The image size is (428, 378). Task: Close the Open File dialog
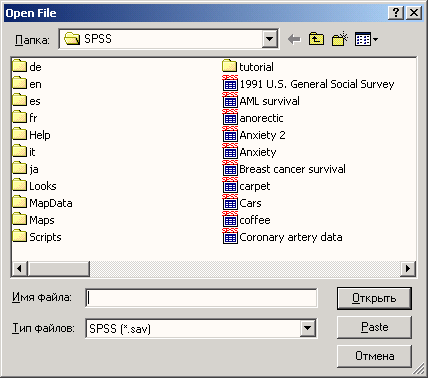pos(414,13)
